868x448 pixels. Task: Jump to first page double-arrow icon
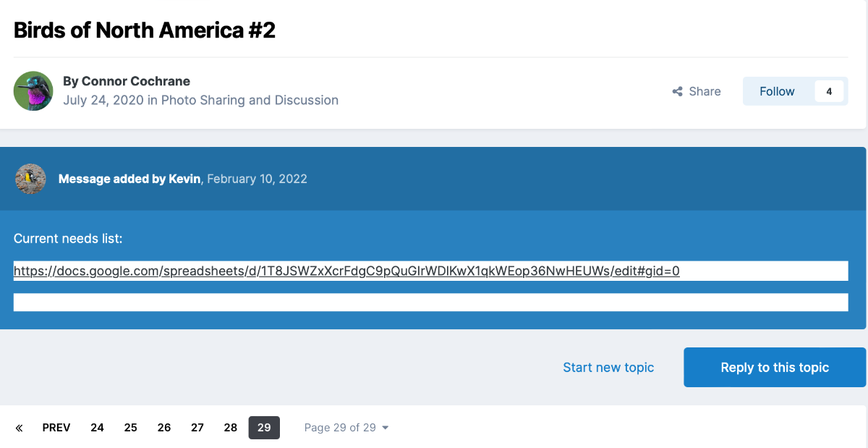pyautogui.click(x=19, y=428)
